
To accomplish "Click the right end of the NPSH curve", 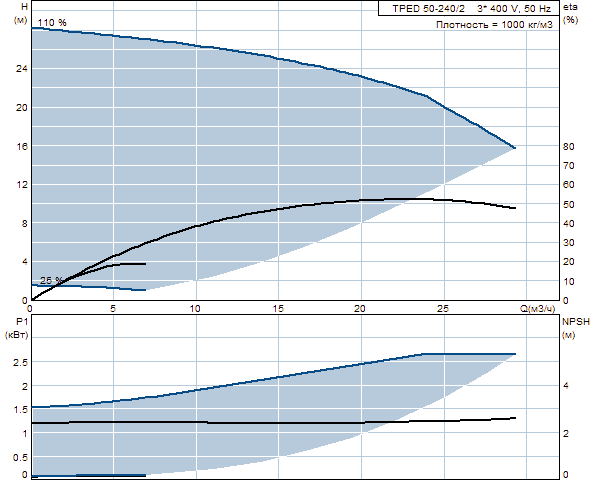I will [x=514, y=418].
